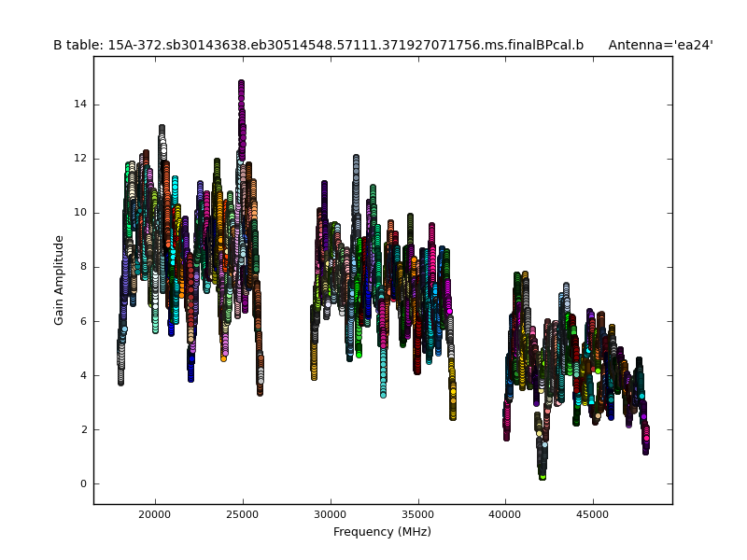This screenshot has width=747, height=560.
Task: Click the 0 y-axis tick label
Action: click(84, 483)
